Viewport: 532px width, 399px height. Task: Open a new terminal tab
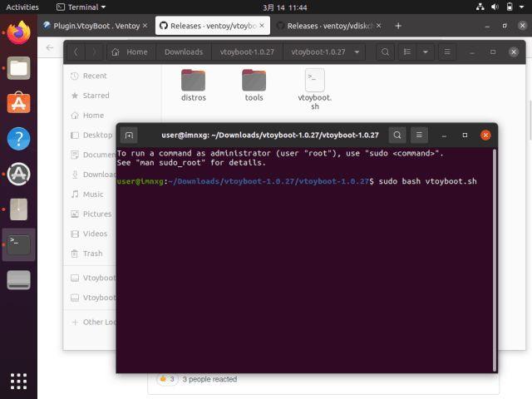pyautogui.click(x=129, y=135)
